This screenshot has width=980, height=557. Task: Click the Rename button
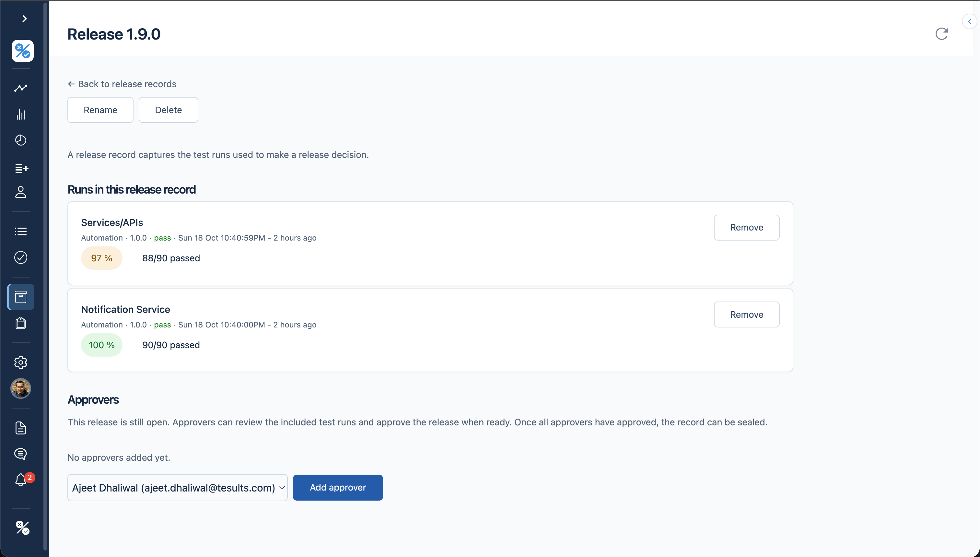[100, 110]
